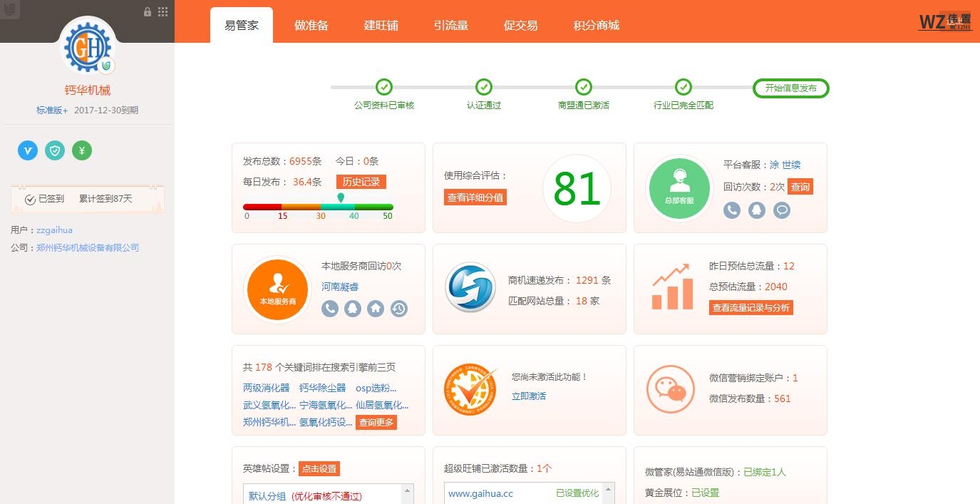Select the green ¥ badge icon
The image size is (980, 504).
pyautogui.click(x=81, y=150)
